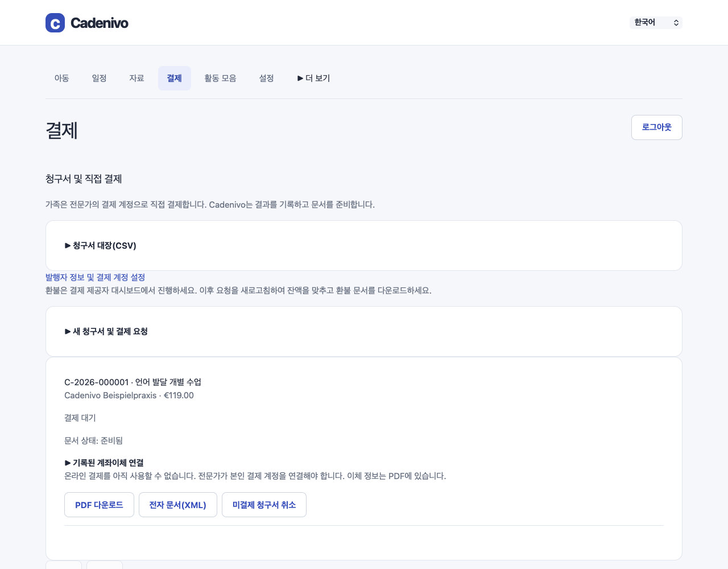Expand the 더 보기 menu

click(313, 78)
